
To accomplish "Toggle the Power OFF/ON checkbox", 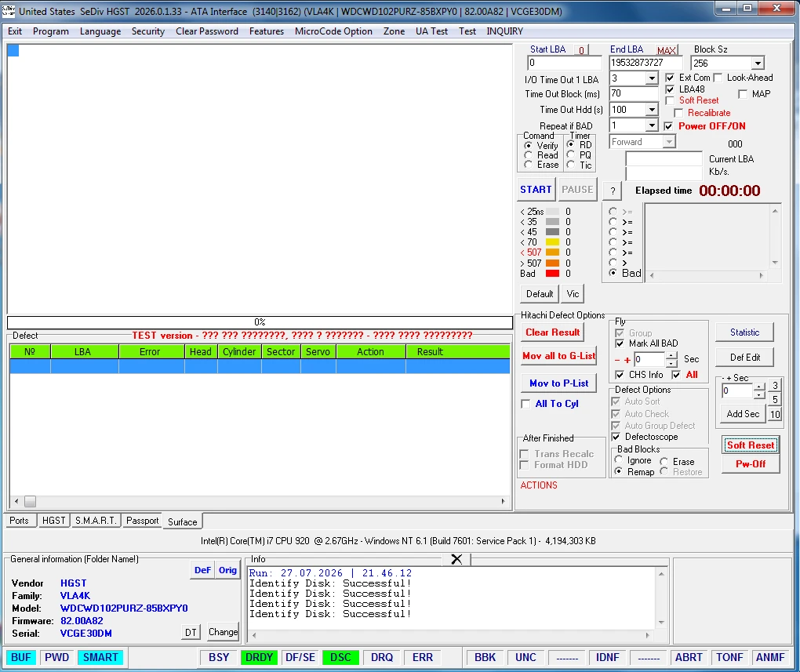I will click(668, 126).
